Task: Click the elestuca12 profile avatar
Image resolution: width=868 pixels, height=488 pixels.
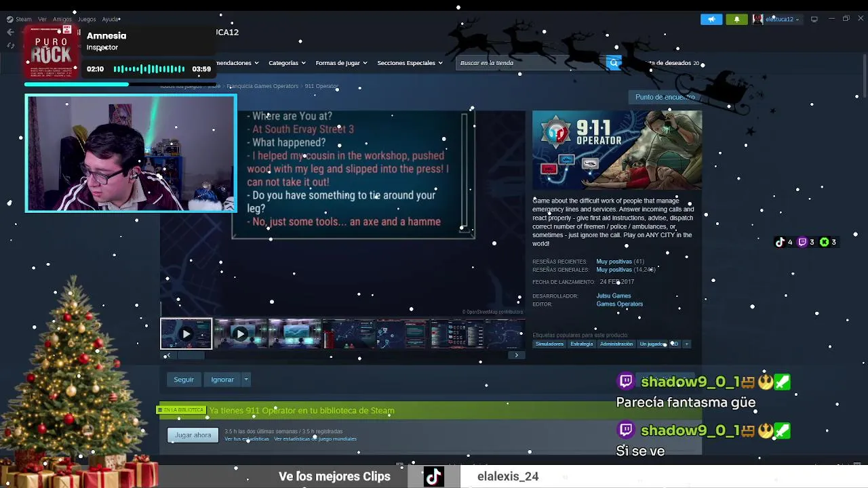Action: (757, 19)
